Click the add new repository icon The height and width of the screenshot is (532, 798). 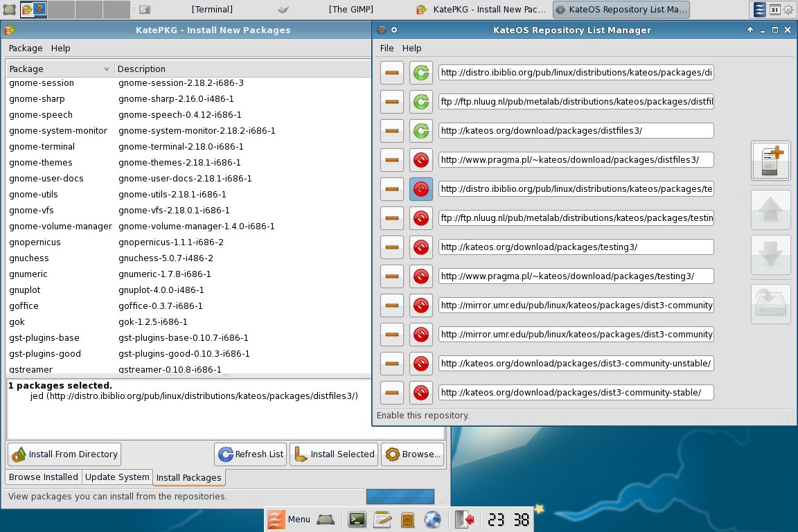coord(771,161)
